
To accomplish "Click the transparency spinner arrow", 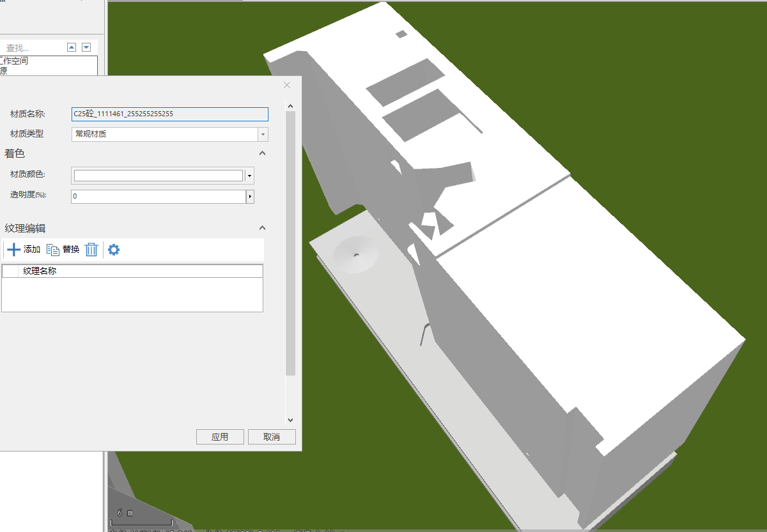I will click(x=250, y=197).
